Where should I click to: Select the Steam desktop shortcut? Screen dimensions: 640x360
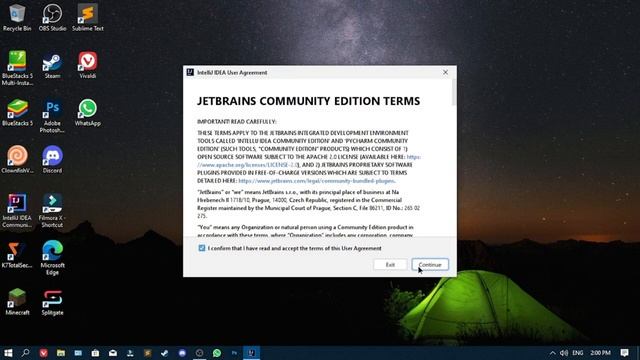52,65
